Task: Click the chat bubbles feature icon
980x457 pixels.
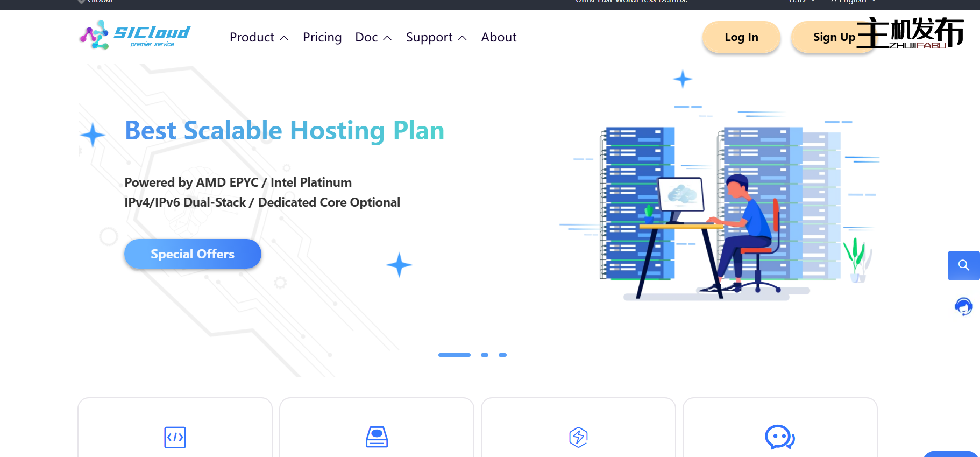Action: pos(779,437)
